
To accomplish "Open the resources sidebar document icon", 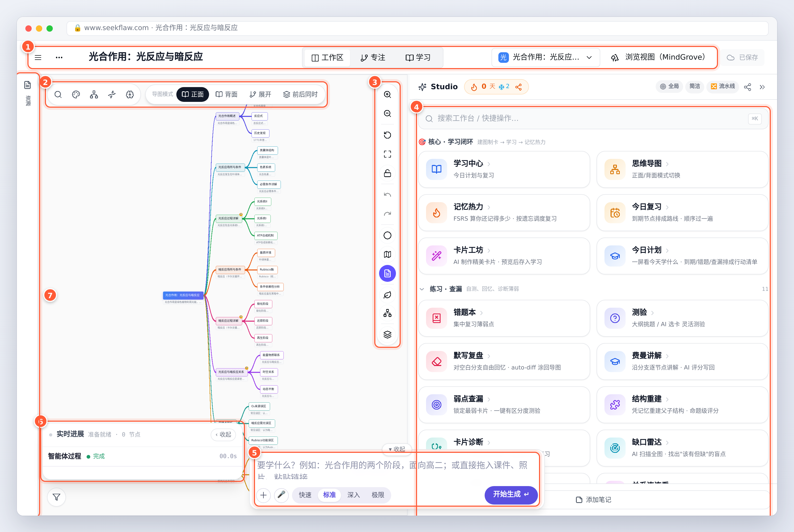I will 27,85.
